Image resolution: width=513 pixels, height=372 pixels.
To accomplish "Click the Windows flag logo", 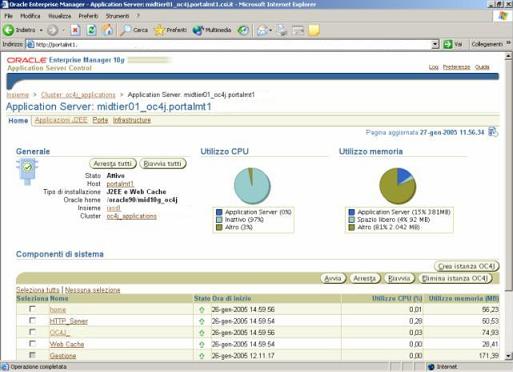I will point(502,16).
